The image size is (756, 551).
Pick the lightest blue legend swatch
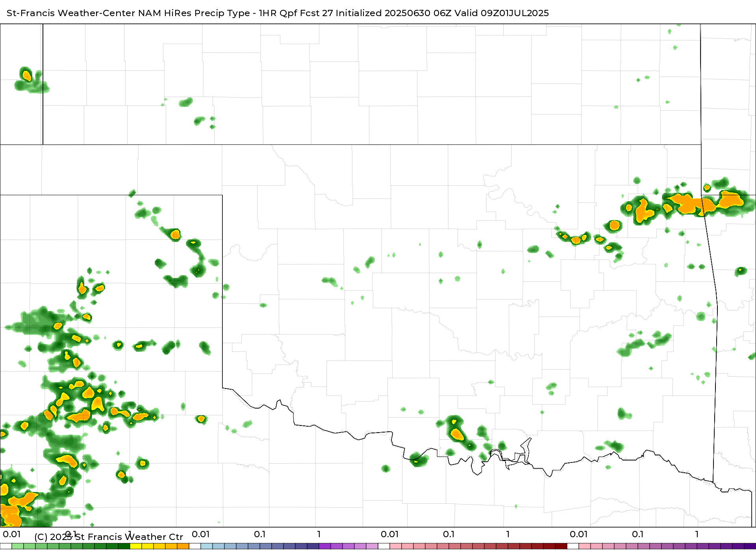(207, 546)
